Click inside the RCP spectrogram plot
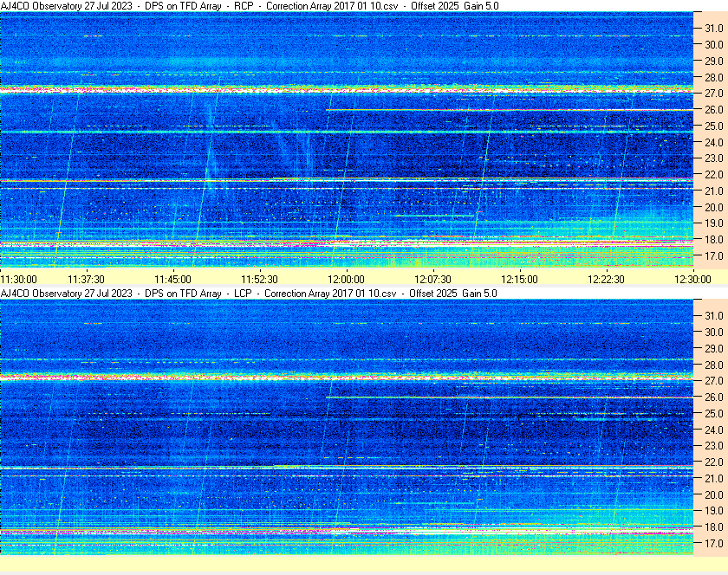 (347, 139)
